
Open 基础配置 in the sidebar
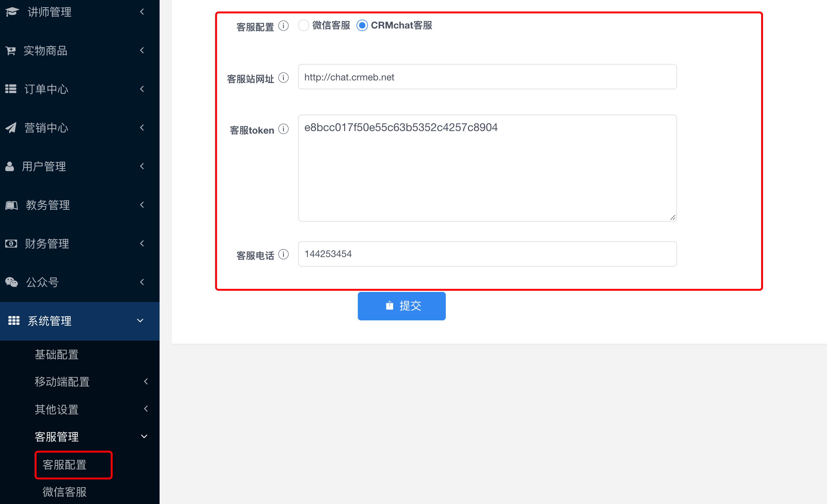tap(57, 355)
